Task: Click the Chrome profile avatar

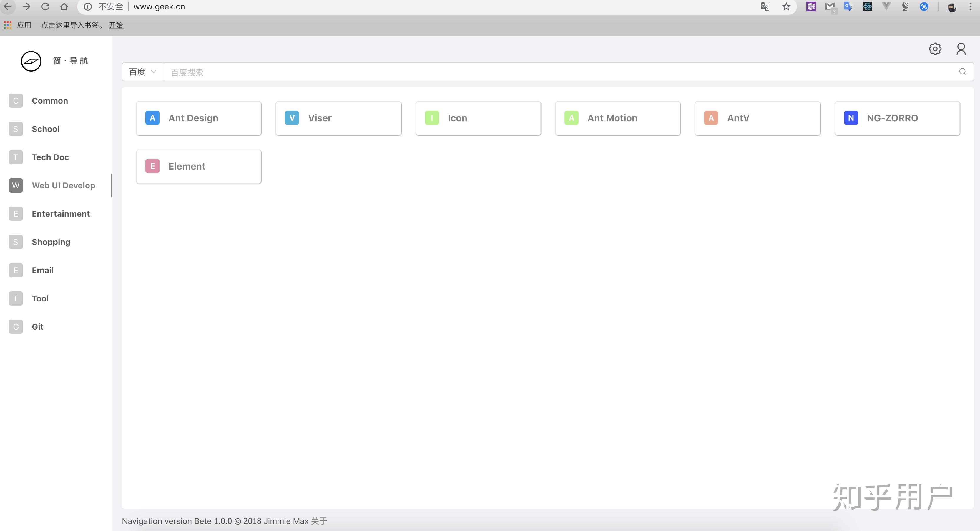Action: pyautogui.click(x=951, y=7)
